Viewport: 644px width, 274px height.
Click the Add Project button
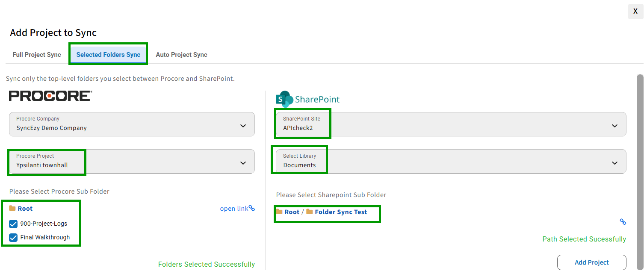(592, 262)
